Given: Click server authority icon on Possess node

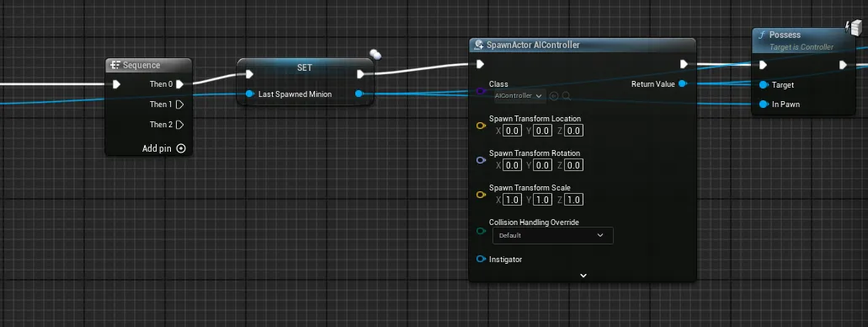Looking at the screenshot, I should tap(855, 27).
